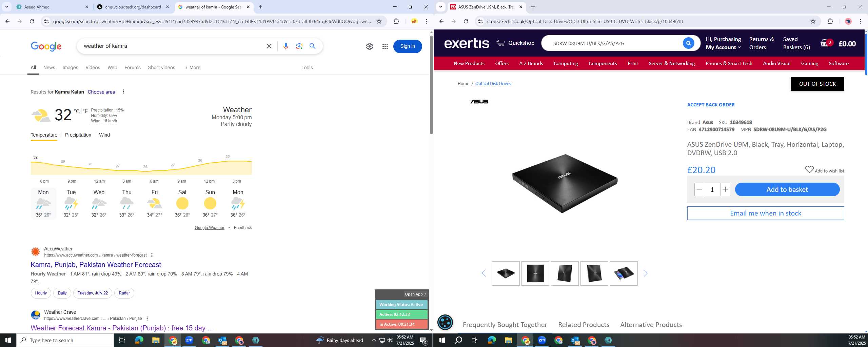The height and width of the screenshot is (347, 868).
Task: Open tab search dropdown in right Chrome
Action: coord(440,7)
